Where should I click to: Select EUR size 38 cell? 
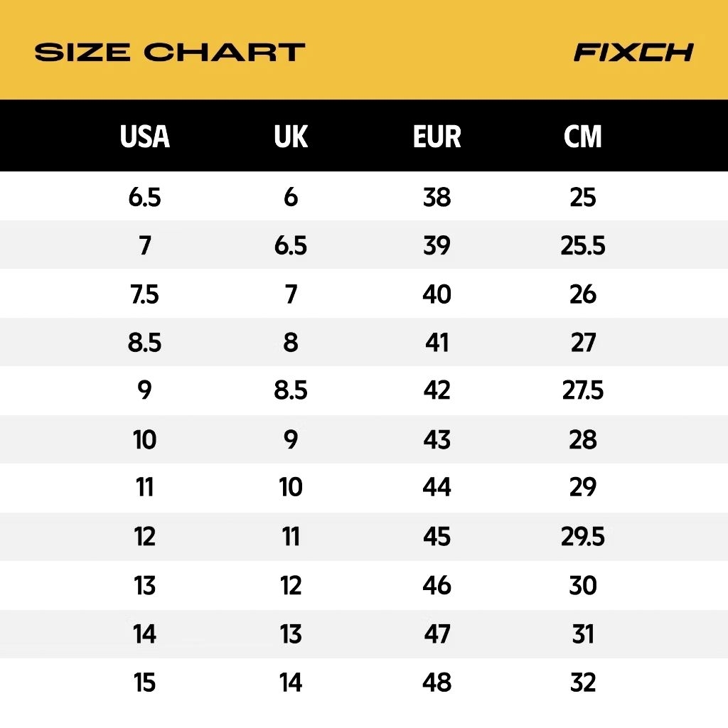coord(437,197)
